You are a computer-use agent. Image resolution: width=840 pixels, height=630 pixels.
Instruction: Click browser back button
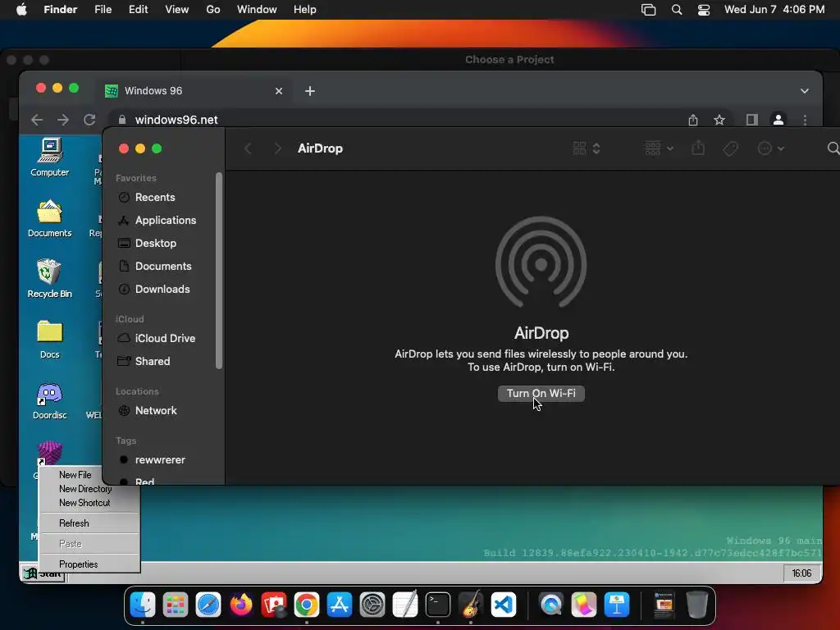[37, 120]
